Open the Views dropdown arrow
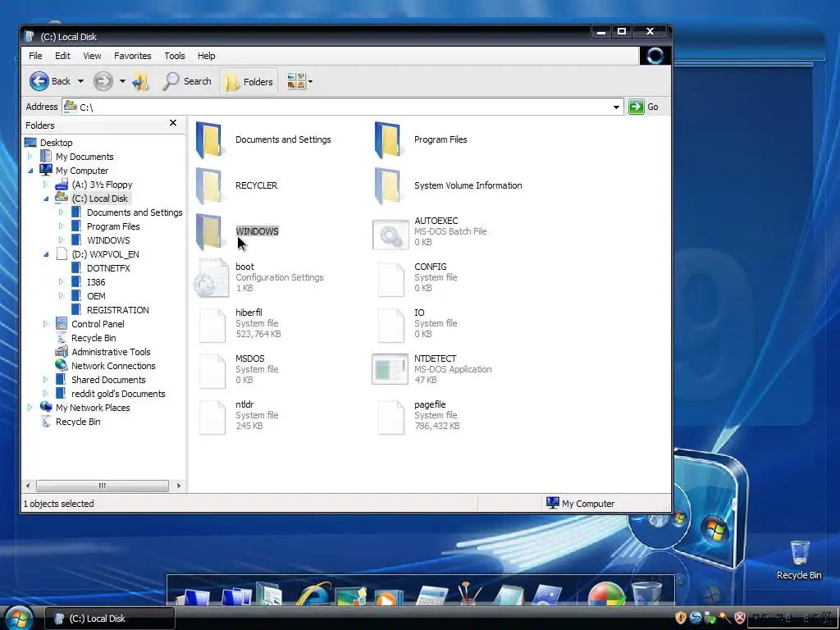 click(310, 82)
